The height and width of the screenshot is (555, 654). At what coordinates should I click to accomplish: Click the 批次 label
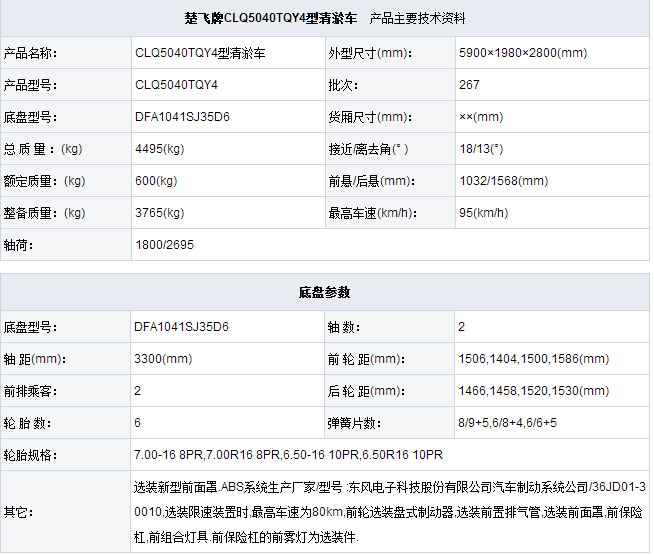coord(343,85)
